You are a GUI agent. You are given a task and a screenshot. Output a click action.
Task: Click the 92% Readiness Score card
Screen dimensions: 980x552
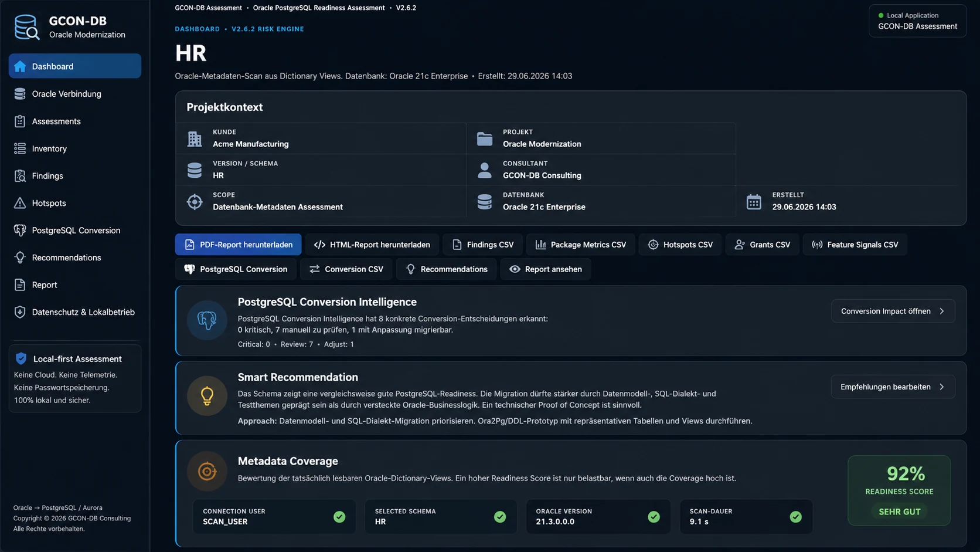[x=899, y=490]
